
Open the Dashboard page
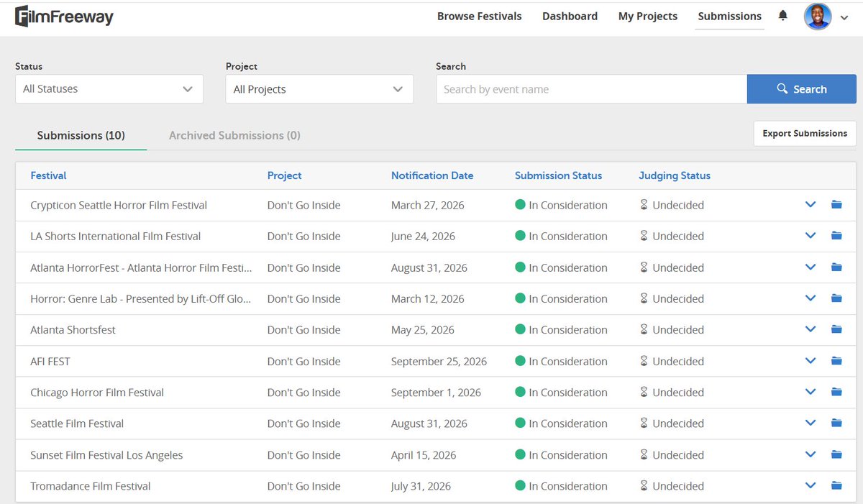[570, 16]
